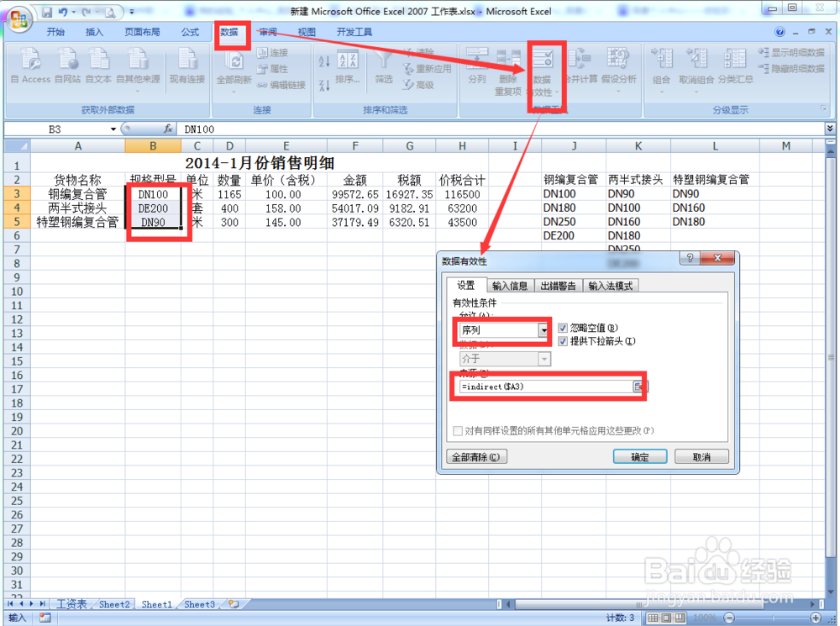
Task: Open the Sheet2 sheet tab
Action: 114,604
